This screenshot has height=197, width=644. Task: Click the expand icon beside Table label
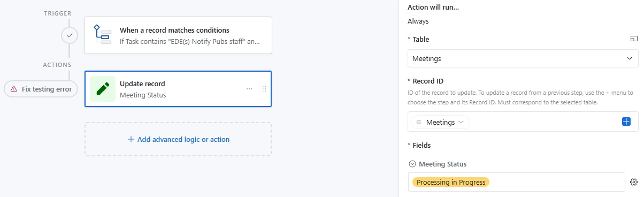pyautogui.click(x=634, y=39)
